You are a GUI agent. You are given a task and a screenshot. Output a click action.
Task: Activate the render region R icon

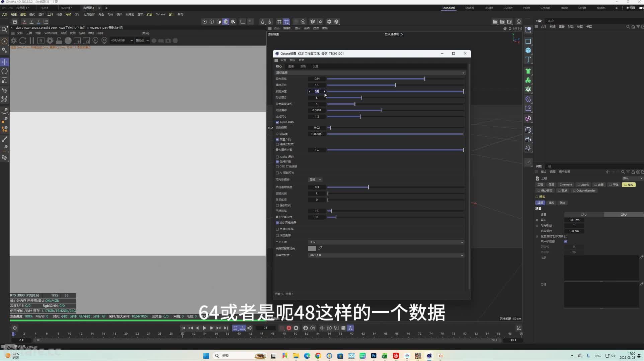[x=41, y=40]
